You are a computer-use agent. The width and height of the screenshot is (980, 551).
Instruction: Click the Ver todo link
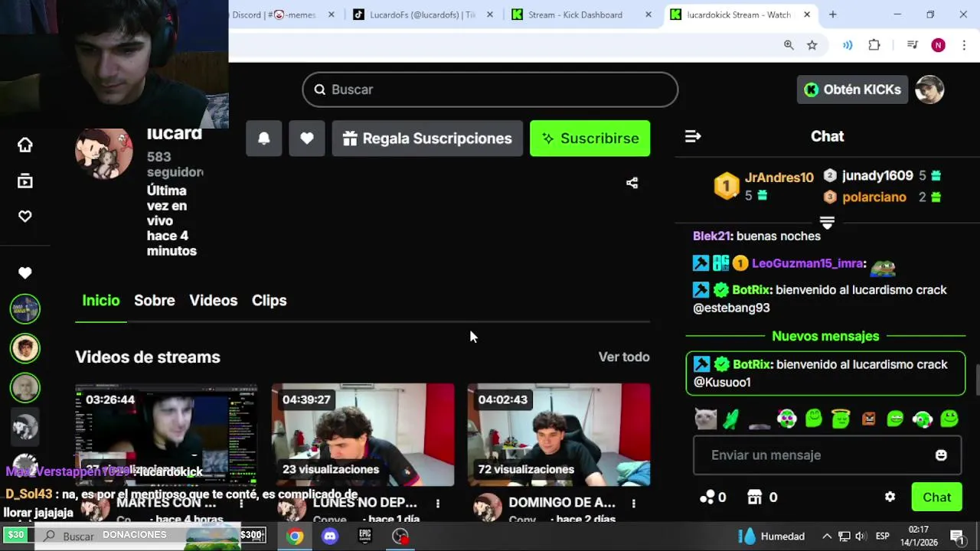pyautogui.click(x=624, y=357)
